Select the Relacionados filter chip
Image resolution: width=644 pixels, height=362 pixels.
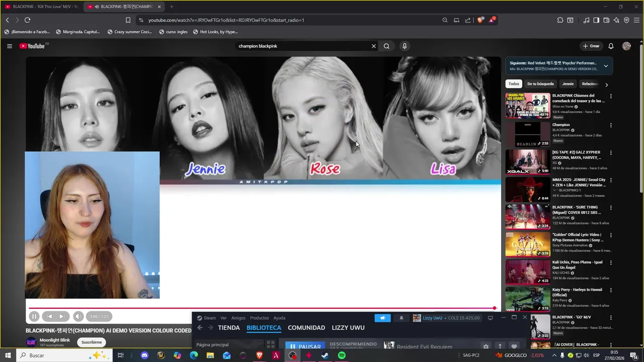[x=590, y=84]
